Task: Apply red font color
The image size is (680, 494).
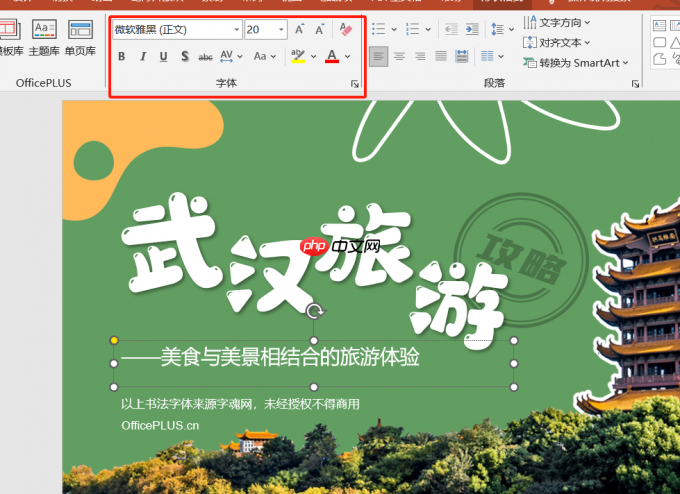Action: 332,56
